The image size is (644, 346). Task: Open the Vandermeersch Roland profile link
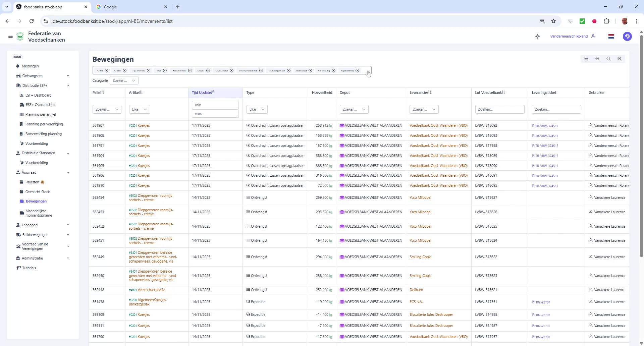569,36
